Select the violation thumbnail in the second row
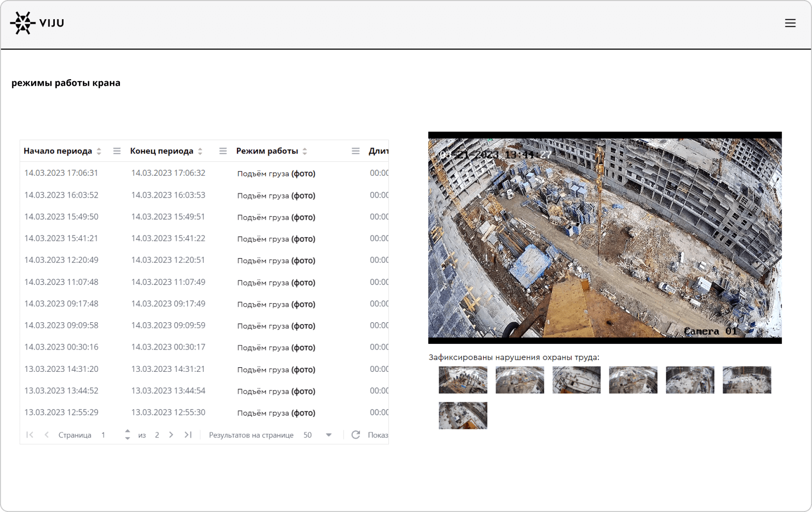 click(x=463, y=416)
